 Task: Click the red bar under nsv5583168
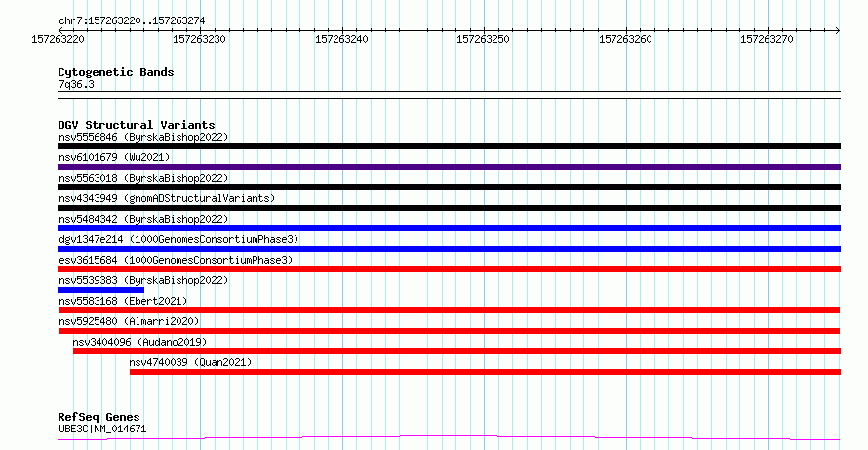tap(449, 310)
